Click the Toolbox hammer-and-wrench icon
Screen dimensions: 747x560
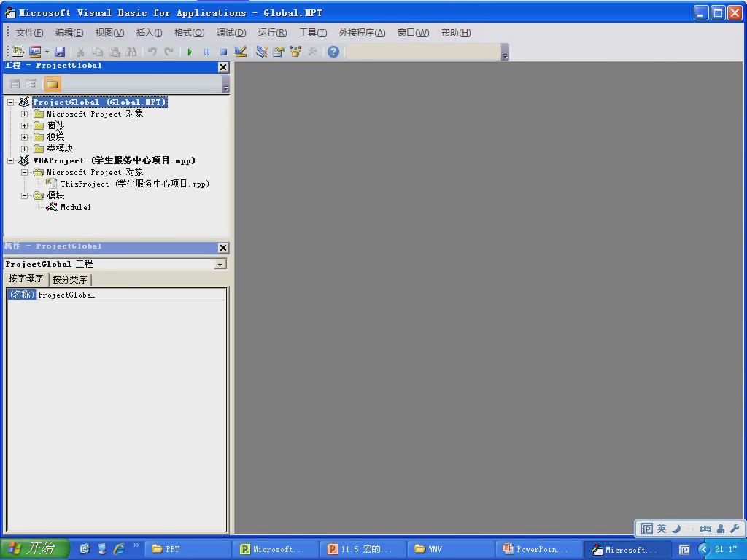312,52
